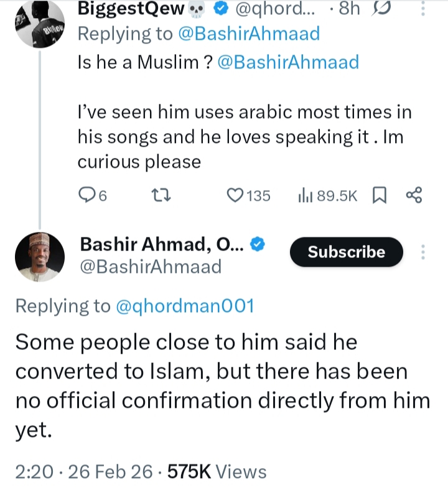This screenshot has height=493, width=448.
Task: Like BiggestQew's tweet with heart icon
Action: click(x=235, y=196)
